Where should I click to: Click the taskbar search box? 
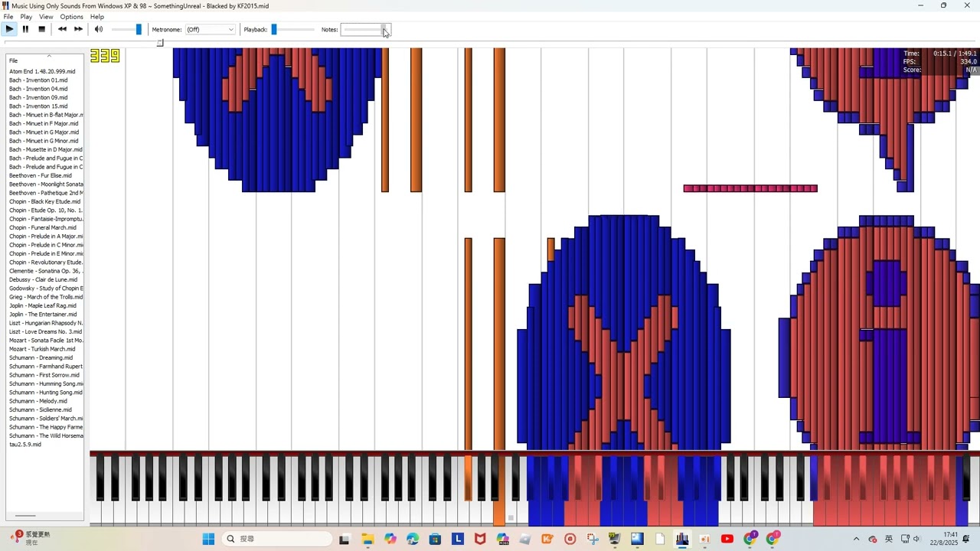tap(277, 539)
